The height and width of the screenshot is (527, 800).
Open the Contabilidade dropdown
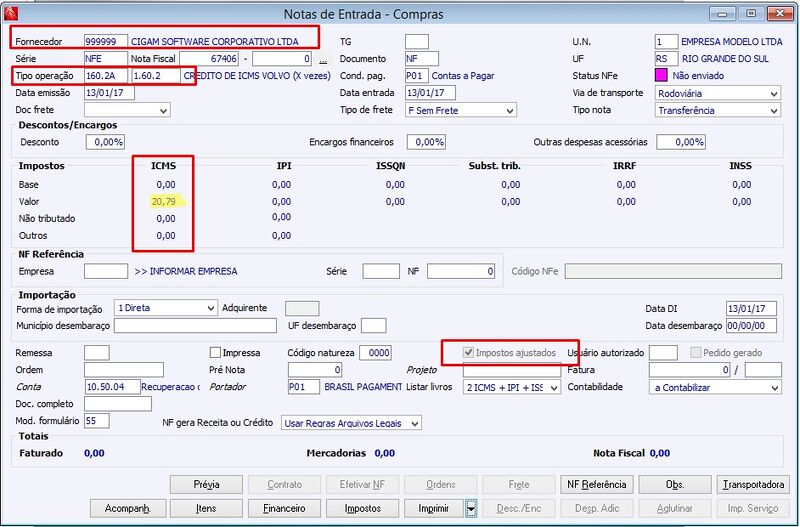715,387
